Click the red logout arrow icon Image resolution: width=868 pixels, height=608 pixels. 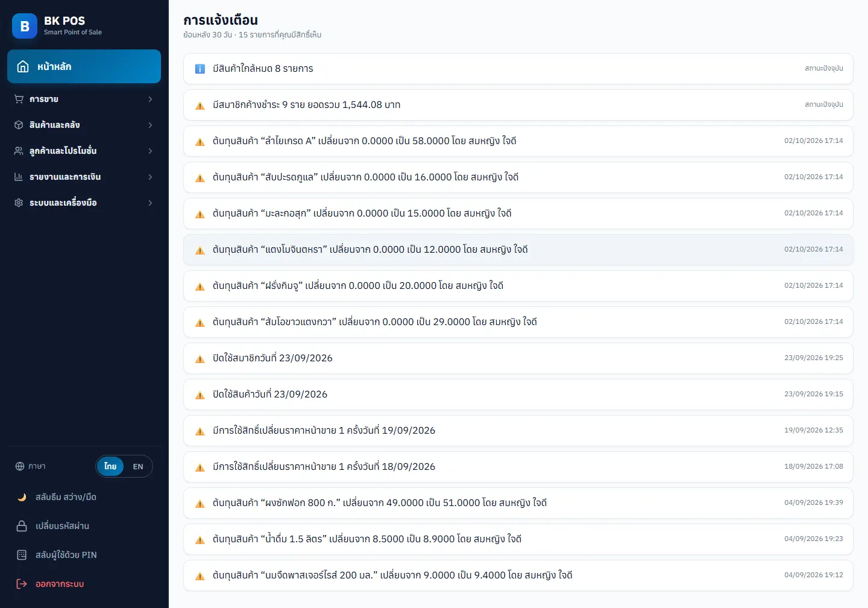pos(22,584)
